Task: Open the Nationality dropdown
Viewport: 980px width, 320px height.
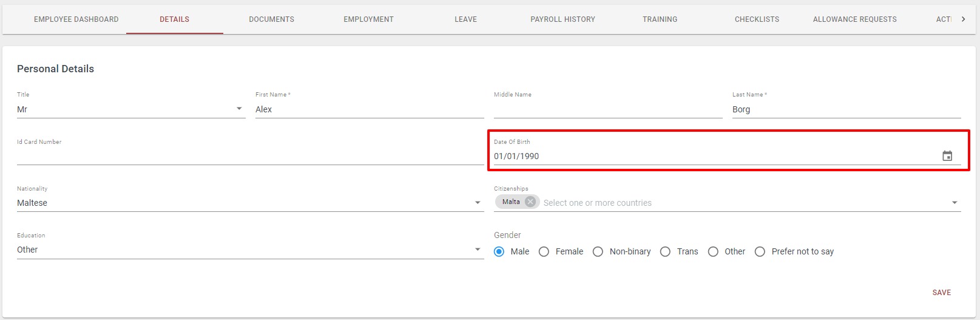Action: coord(478,203)
